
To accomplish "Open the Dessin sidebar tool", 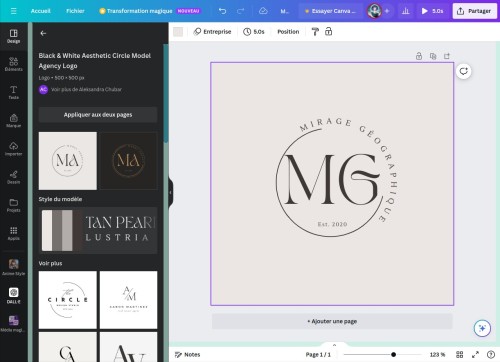I will tap(14, 177).
